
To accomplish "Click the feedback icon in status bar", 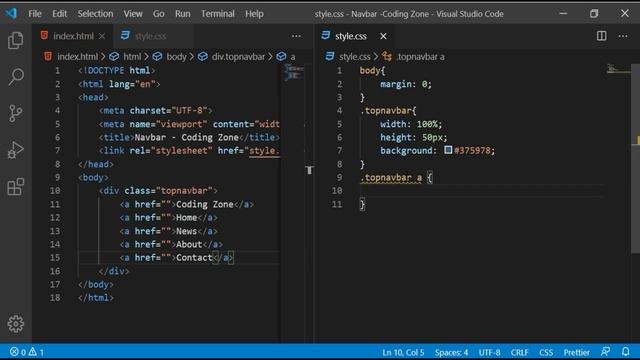I will click(x=606, y=351).
